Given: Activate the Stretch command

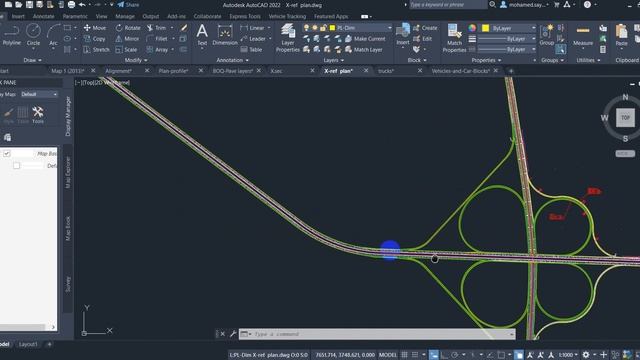Looking at the screenshot, I should coord(96,49).
